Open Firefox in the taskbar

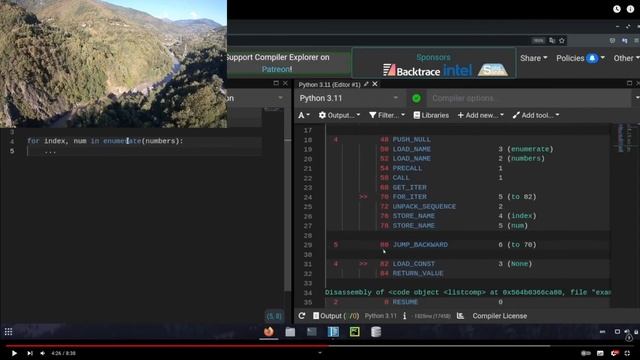click(269, 331)
